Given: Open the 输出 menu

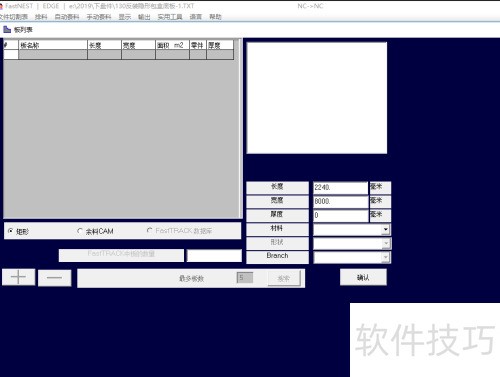Looking at the screenshot, I should (144, 17).
